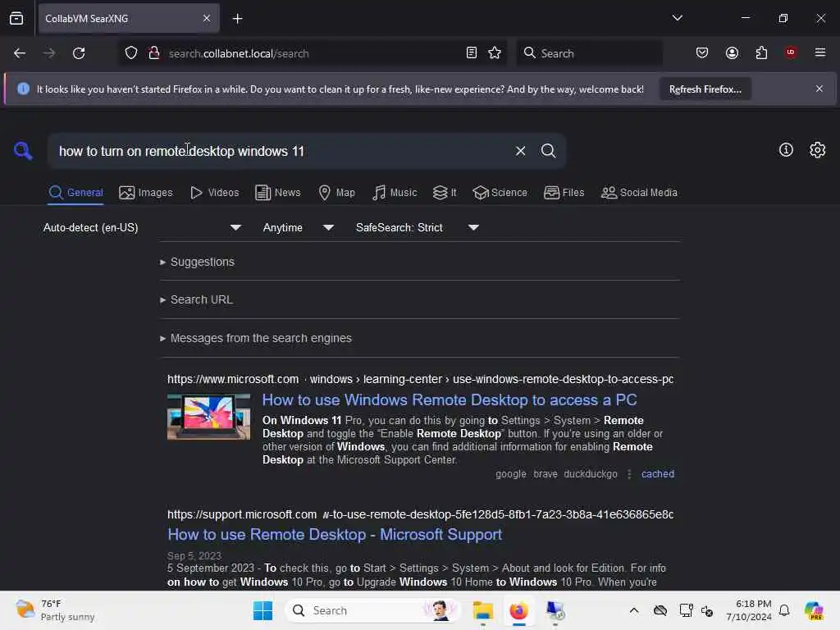The width and height of the screenshot is (840, 630).
Task: Open Auto-detect (en-US) language dropdown
Action: click(x=142, y=228)
